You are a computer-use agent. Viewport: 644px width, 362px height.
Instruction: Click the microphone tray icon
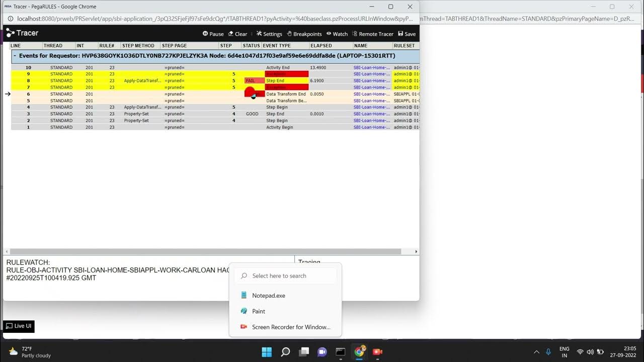pos(548,352)
